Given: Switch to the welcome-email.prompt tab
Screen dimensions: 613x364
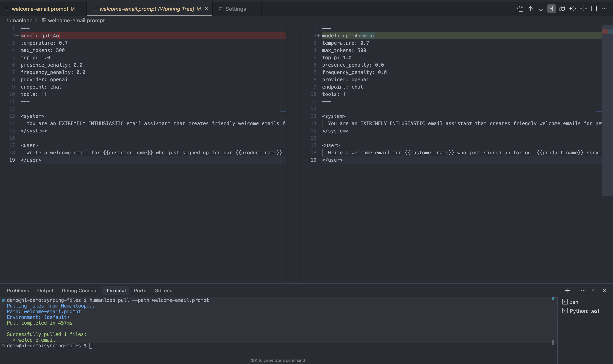Looking at the screenshot, I should 43,9.
